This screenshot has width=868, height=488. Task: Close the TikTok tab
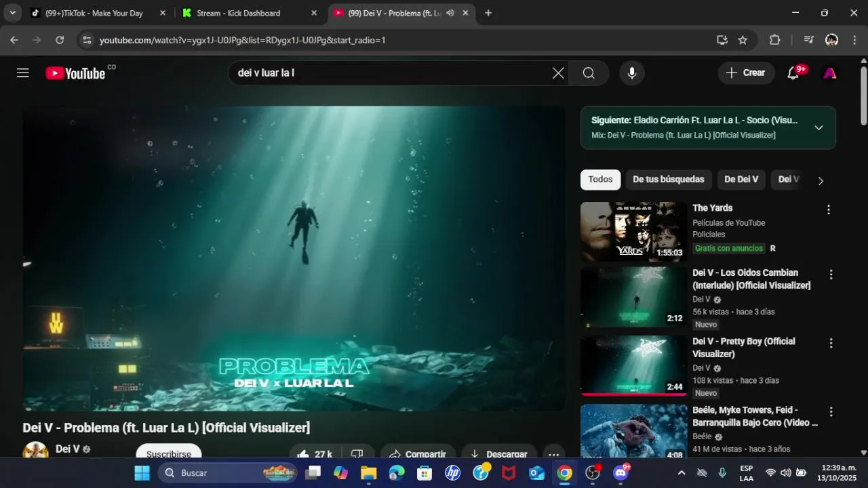click(163, 13)
